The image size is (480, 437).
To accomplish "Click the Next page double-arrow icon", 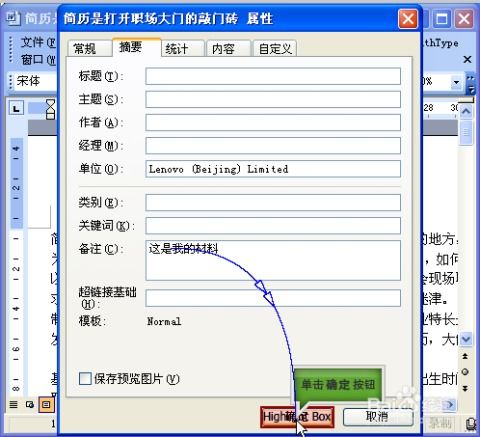I will point(465,388).
